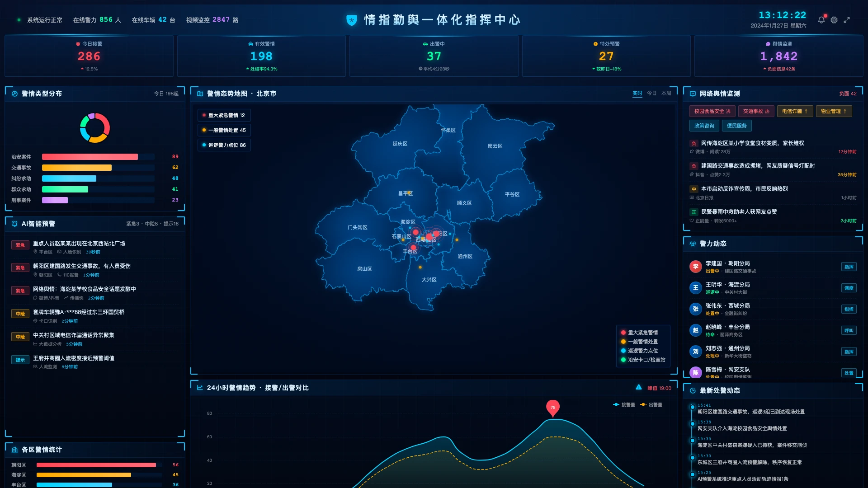Viewport: 868px width, 488px height.
Task: Click the map icon in 警情态势地图 header
Action: 200,94
